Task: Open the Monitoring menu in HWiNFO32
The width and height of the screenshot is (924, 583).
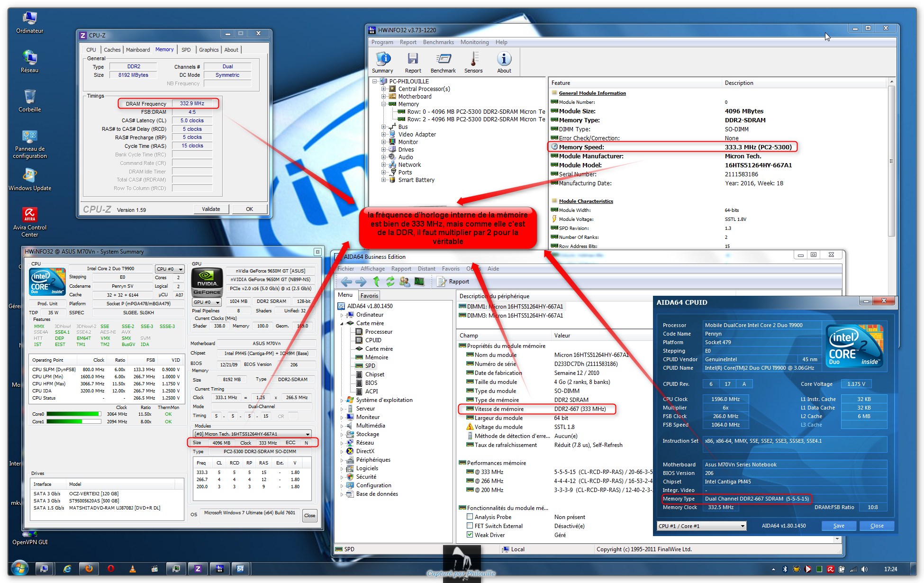Action: click(474, 42)
